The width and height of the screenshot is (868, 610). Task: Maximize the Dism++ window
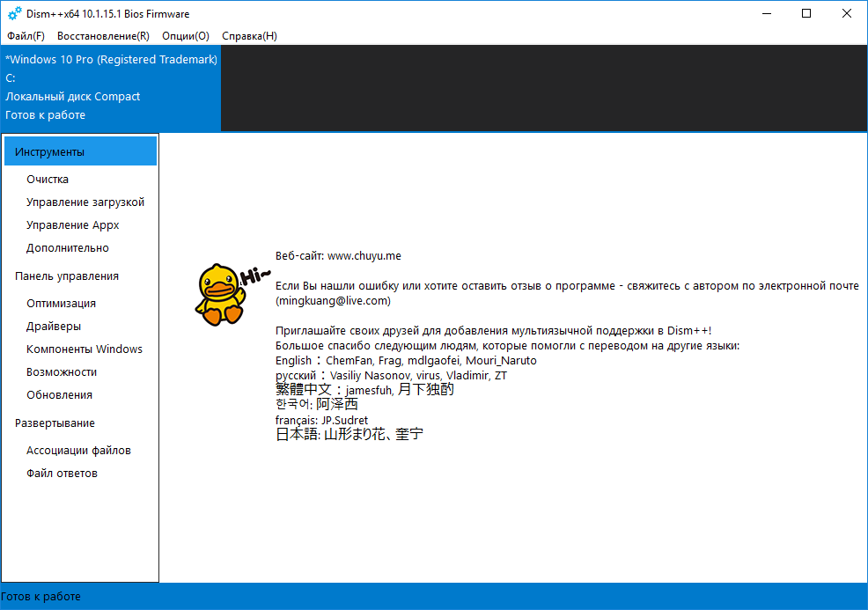point(806,13)
